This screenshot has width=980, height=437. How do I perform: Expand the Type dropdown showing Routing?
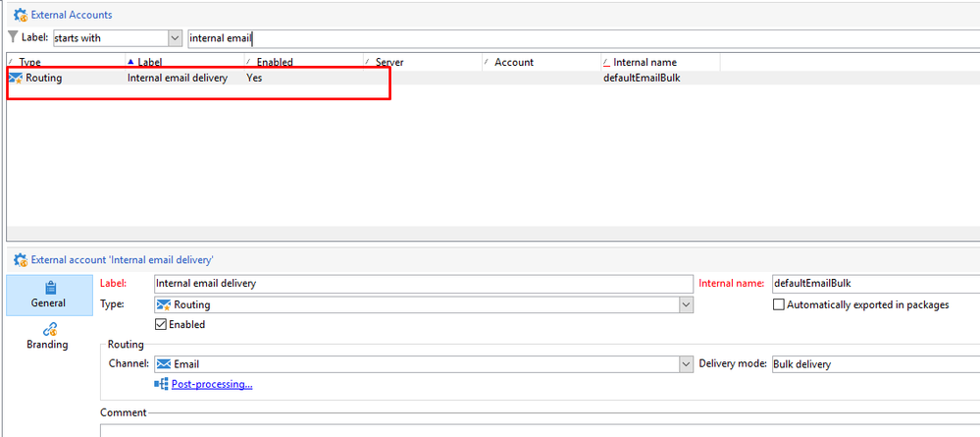click(x=686, y=305)
